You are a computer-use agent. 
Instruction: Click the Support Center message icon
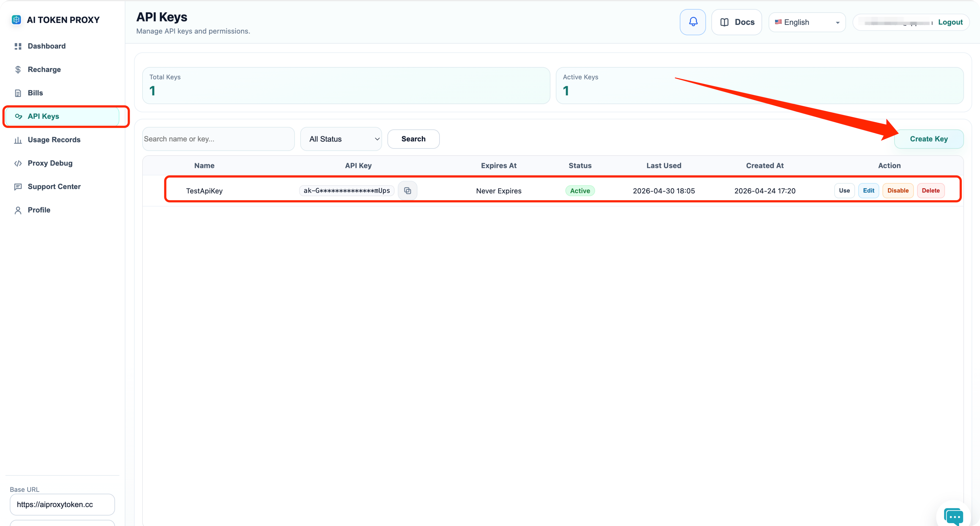click(18, 187)
